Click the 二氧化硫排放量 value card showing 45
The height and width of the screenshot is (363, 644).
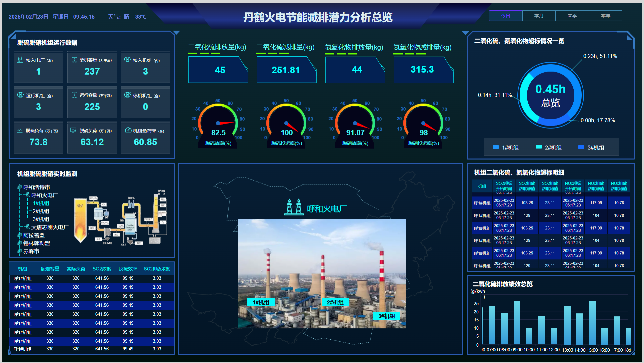tap(218, 70)
